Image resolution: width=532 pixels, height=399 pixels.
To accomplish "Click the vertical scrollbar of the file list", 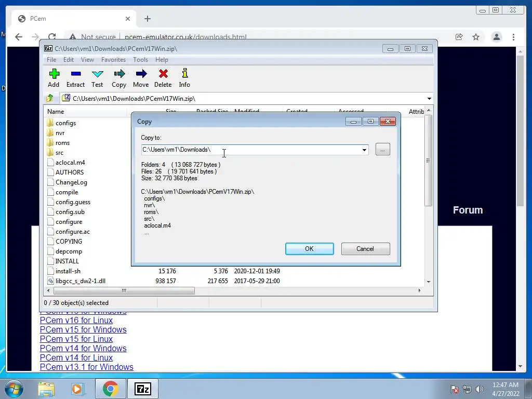I will (x=428, y=160).
